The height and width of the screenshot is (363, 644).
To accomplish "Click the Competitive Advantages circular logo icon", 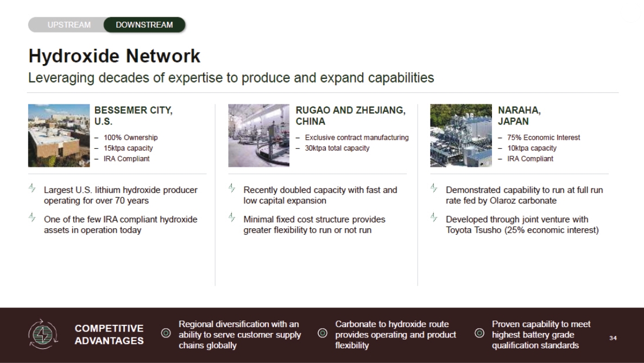I will (x=43, y=334).
